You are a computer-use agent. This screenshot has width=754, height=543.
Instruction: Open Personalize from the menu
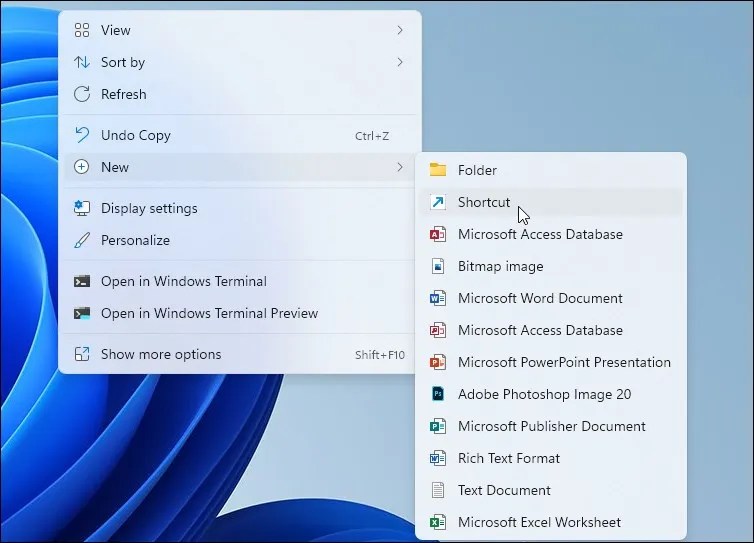coord(239,240)
